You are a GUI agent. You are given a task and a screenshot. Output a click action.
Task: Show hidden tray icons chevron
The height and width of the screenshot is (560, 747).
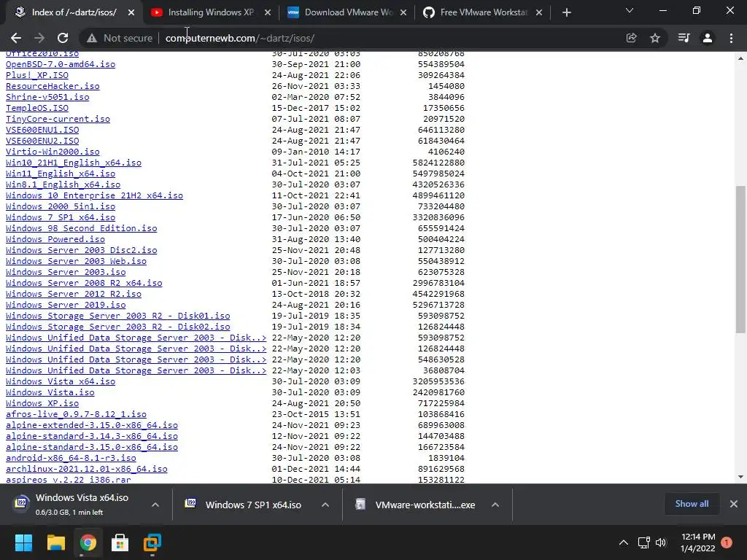623,542
